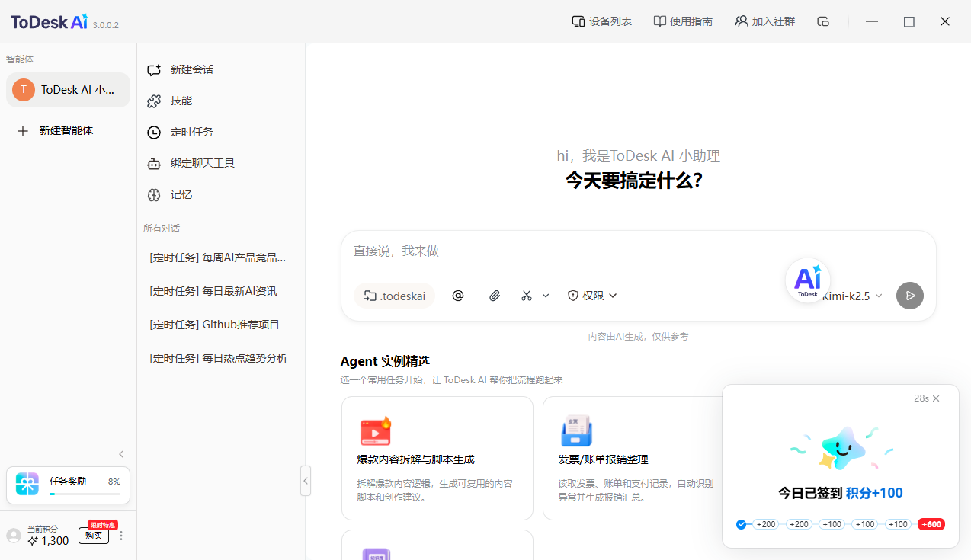Click the 购买 purchase button
971x560 pixels.
point(94,536)
